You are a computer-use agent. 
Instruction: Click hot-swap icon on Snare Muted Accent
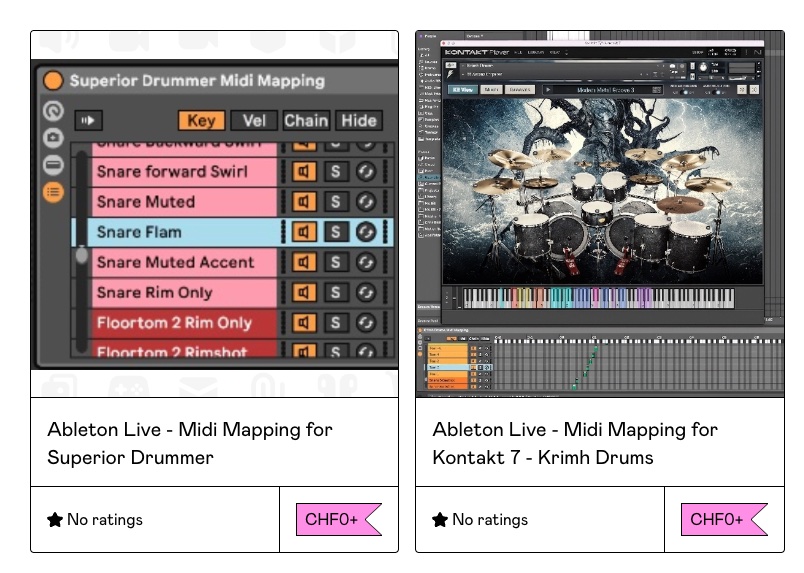coord(366,262)
